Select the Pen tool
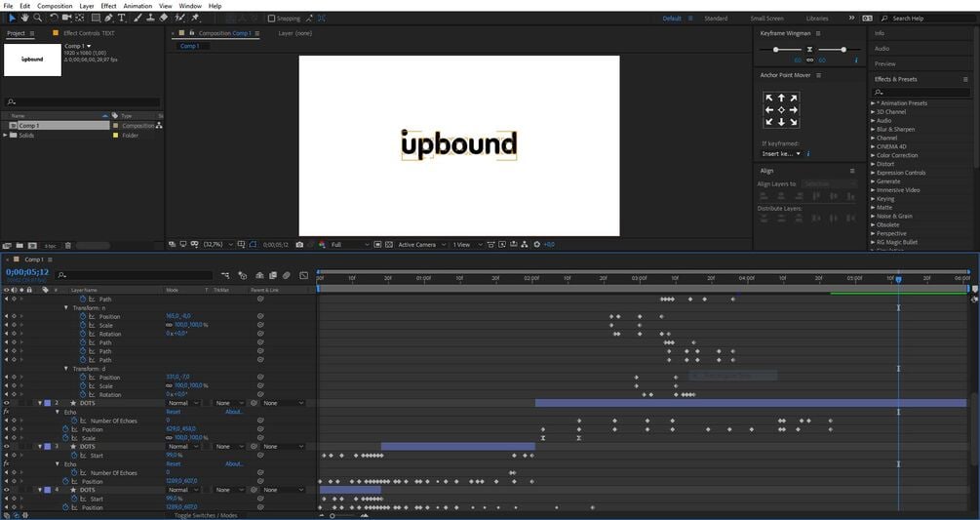Image resolution: width=980 pixels, height=520 pixels. tap(109, 19)
